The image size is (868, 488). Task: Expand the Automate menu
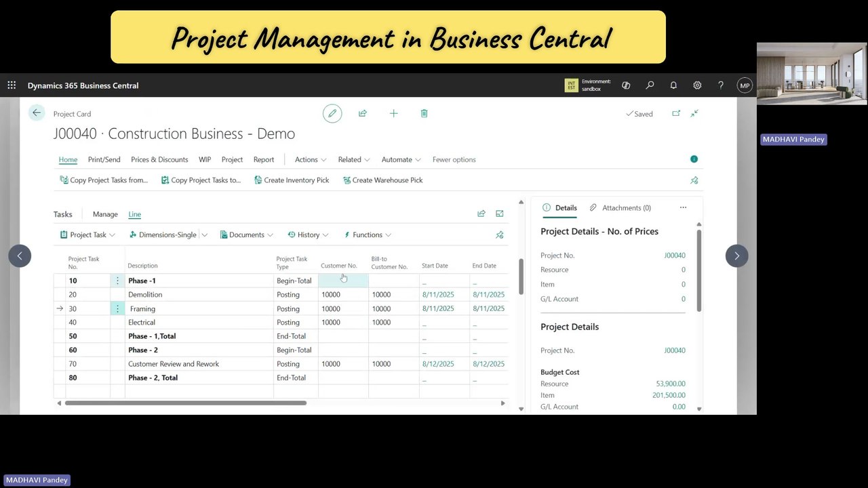pos(401,159)
